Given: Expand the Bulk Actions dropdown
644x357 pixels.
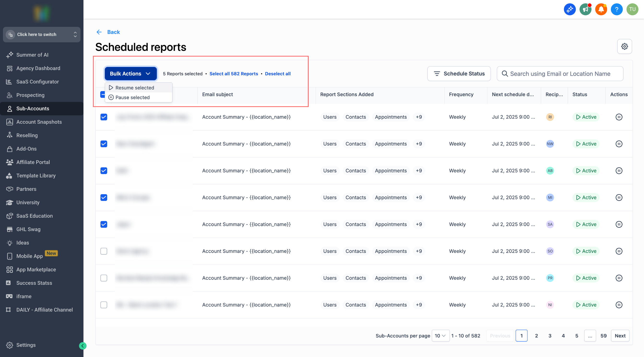Looking at the screenshot, I should click(x=130, y=74).
